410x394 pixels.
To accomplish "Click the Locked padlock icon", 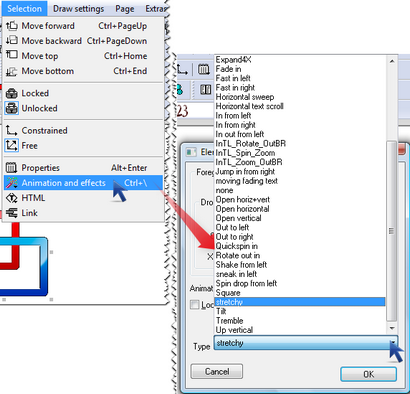I will (12, 93).
